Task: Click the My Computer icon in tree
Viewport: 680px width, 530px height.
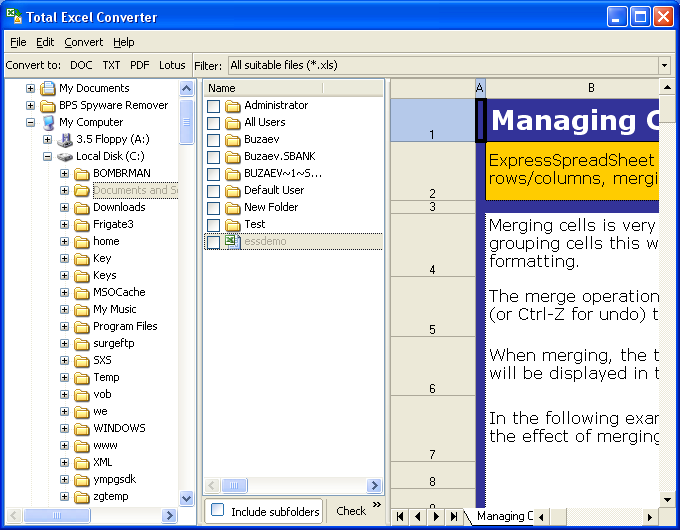Action: click(x=49, y=122)
